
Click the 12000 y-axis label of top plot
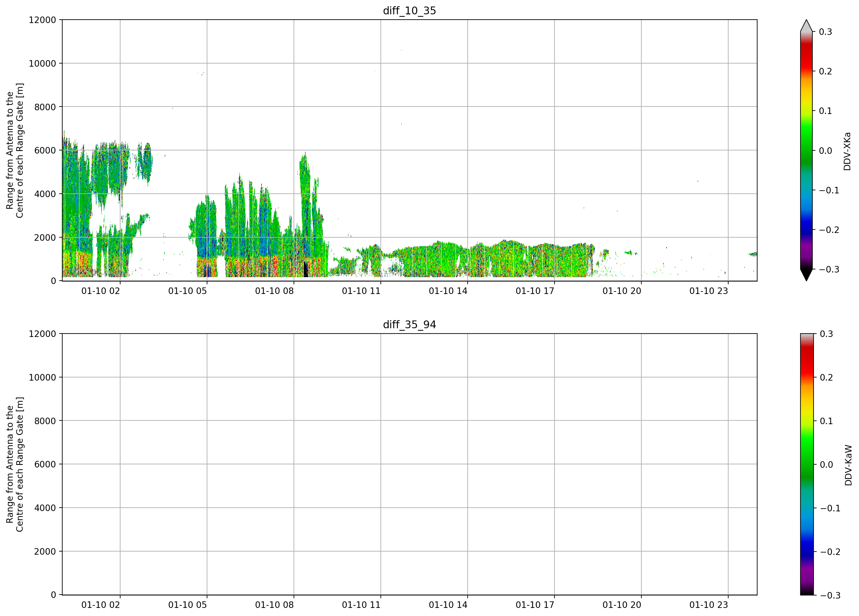pyautogui.click(x=42, y=20)
